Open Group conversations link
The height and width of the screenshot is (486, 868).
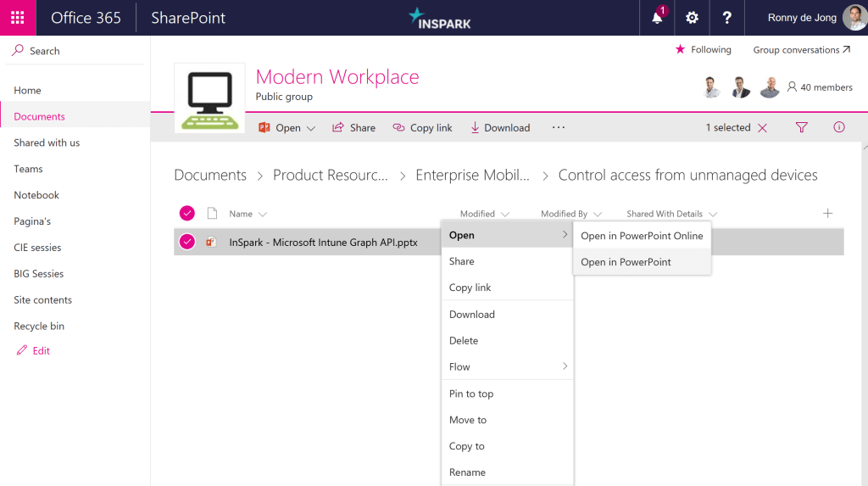click(801, 50)
